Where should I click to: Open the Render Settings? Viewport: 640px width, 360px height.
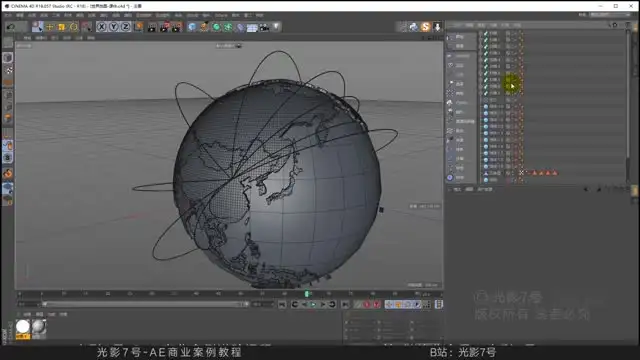pos(176,27)
